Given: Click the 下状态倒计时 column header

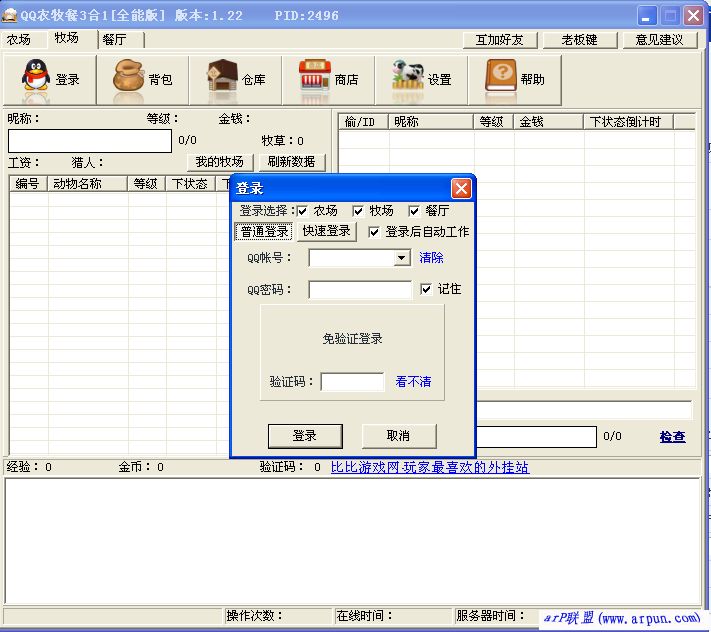Looking at the screenshot, I should click(628, 122).
